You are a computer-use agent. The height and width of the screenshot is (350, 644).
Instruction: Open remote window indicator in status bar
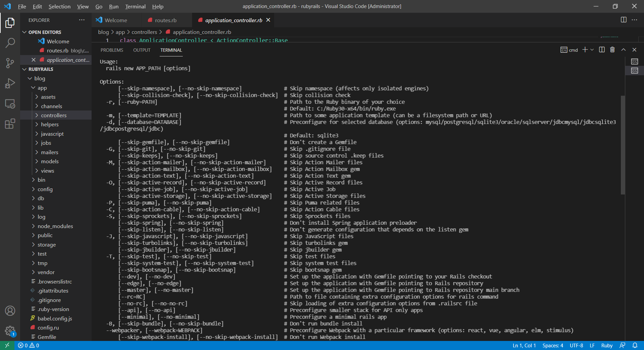pyautogui.click(x=7, y=345)
